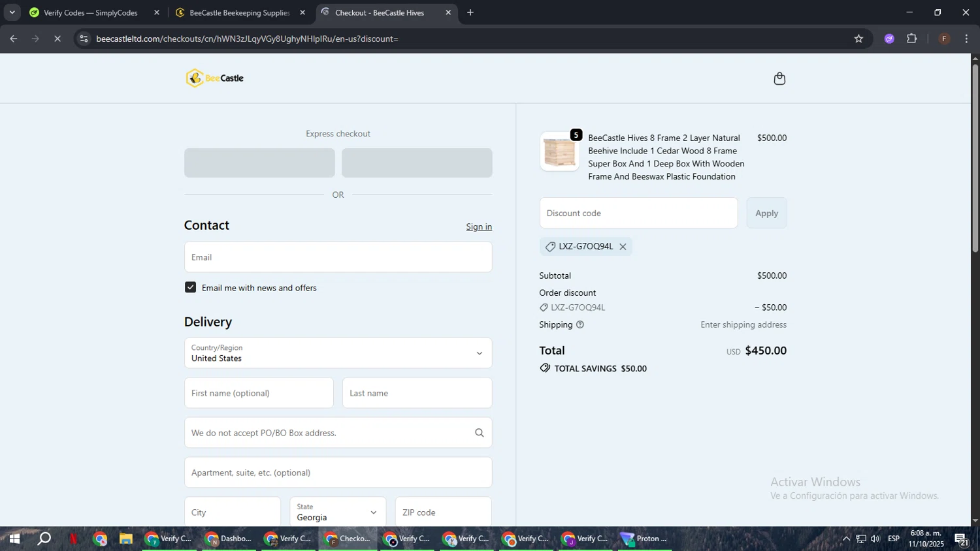Remove the applied LXZ-G7OQ94L discount tag
This screenshot has height=551, width=980.
point(623,247)
